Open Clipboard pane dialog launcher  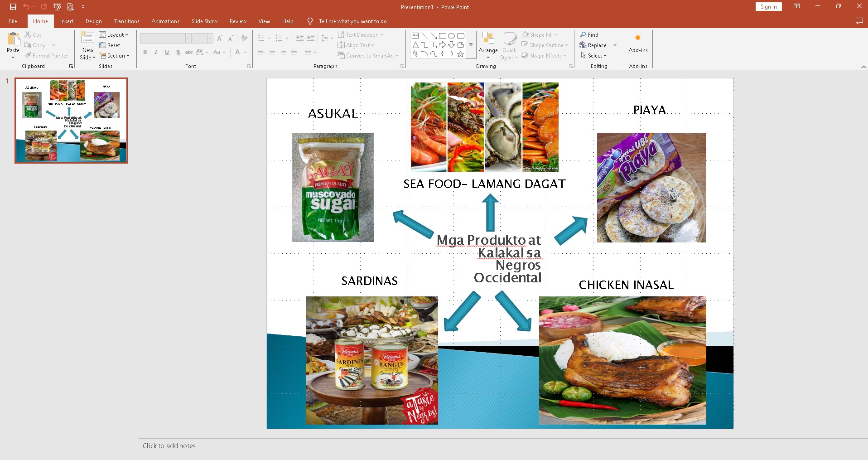click(71, 66)
